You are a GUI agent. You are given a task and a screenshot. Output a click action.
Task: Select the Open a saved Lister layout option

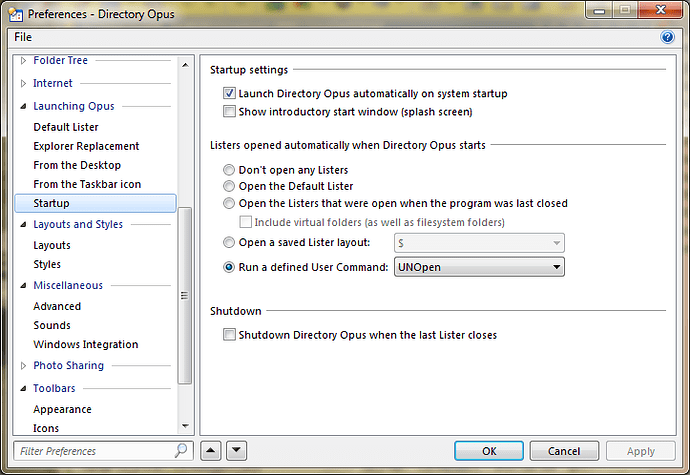tap(229, 242)
